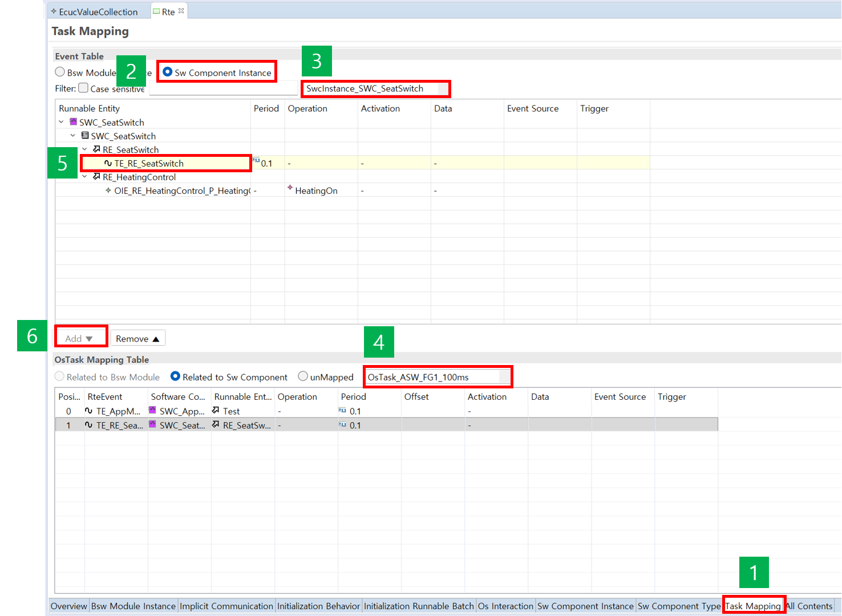The image size is (842, 616).
Task: Click the TE_AppM event icon in row 0
Action: point(88,411)
